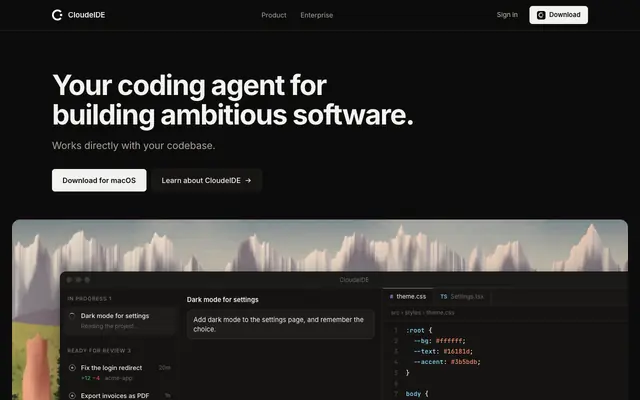Click the status icon next to Export invoices as PDF
The width and height of the screenshot is (640, 400).
[x=72, y=396]
